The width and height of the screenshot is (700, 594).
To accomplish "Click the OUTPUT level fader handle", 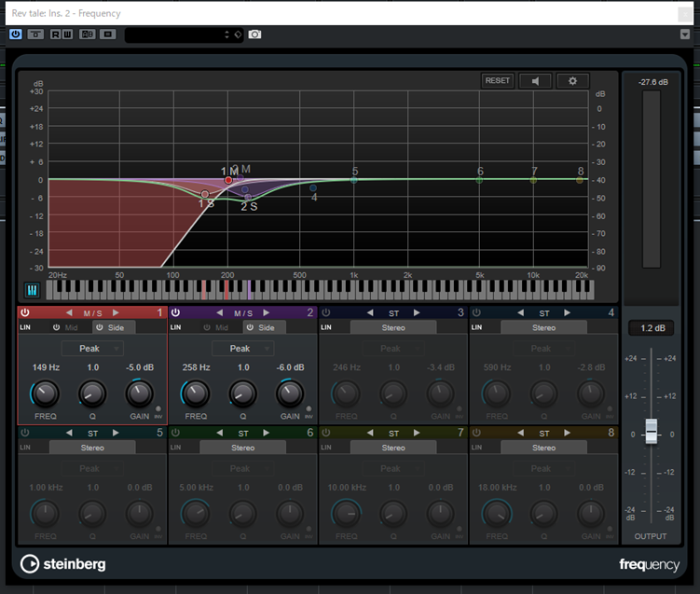I will pos(652,431).
